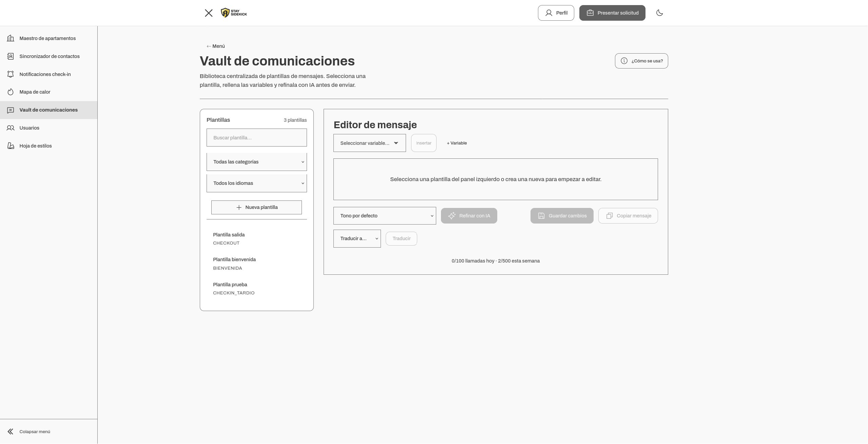The image size is (868, 444).
Task: Open the ¿Cómo se usa? help button
Action: click(641, 61)
